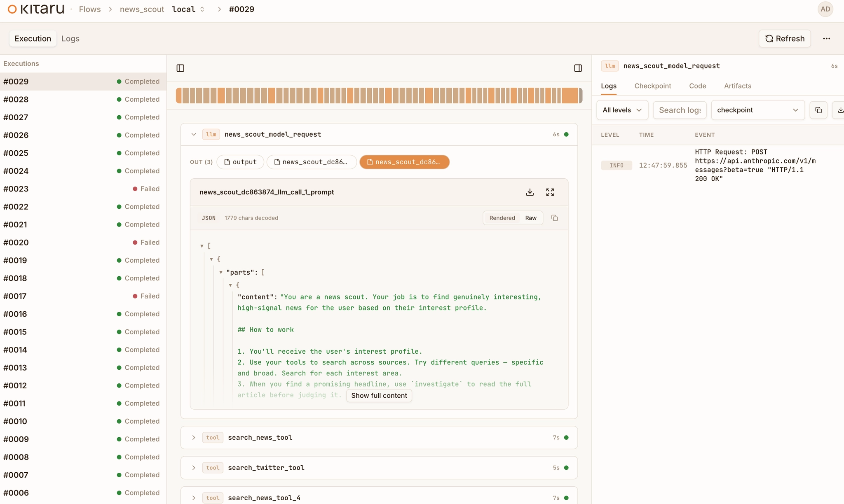Viewport: 844px width, 504px height.
Task: Open the All levels dropdown
Action: [622, 110]
